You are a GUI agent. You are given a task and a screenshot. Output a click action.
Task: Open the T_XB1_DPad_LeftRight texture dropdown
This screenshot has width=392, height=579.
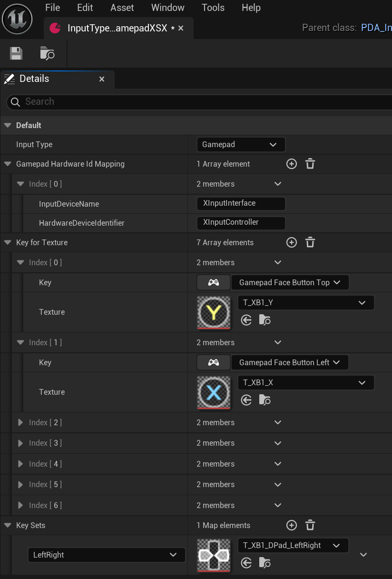click(x=293, y=545)
